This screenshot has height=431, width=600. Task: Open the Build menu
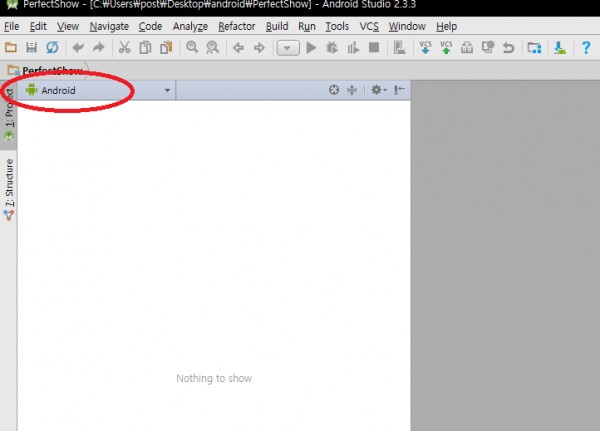[277, 26]
